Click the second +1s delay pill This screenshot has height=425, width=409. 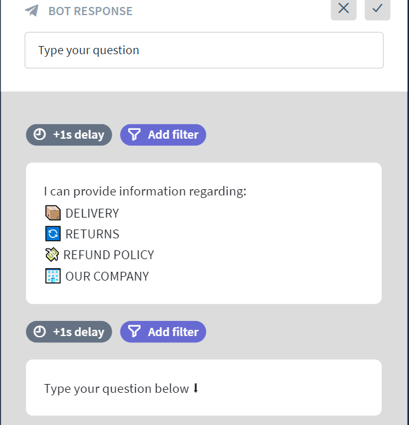pos(69,332)
